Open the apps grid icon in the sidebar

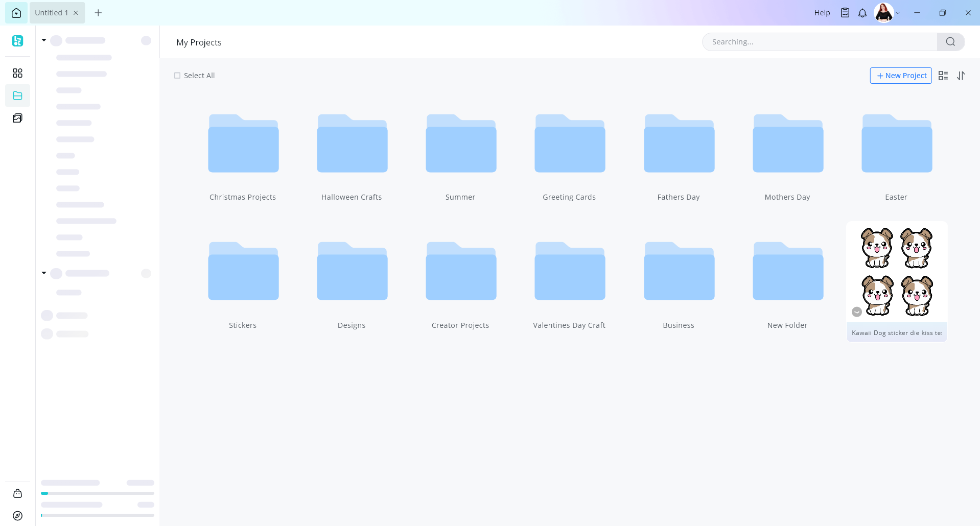pyautogui.click(x=17, y=73)
